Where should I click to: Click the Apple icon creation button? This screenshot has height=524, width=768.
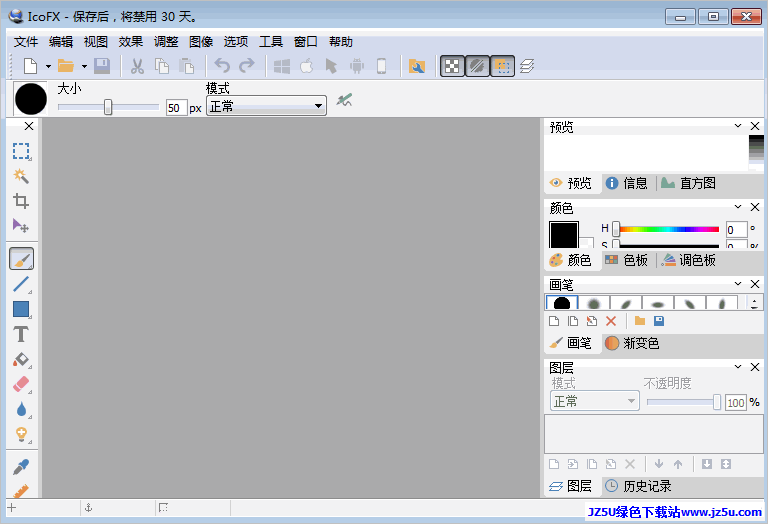tap(307, 66)
